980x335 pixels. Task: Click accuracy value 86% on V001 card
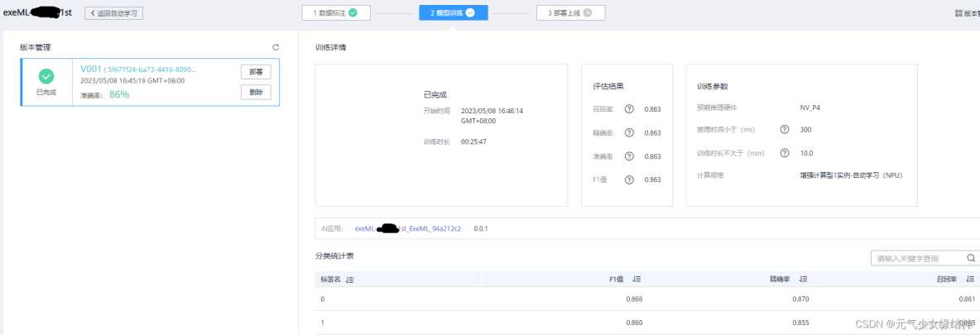coord(119,94)
